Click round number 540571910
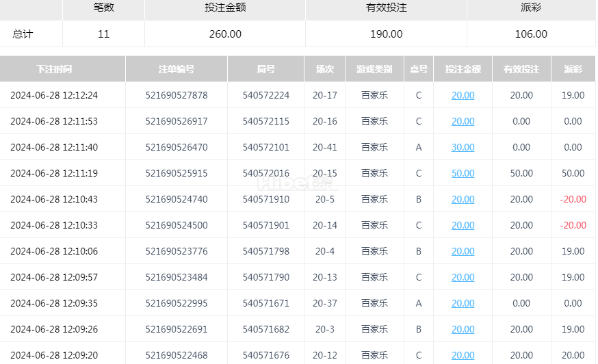598x364 pixels. coord(266,199)
